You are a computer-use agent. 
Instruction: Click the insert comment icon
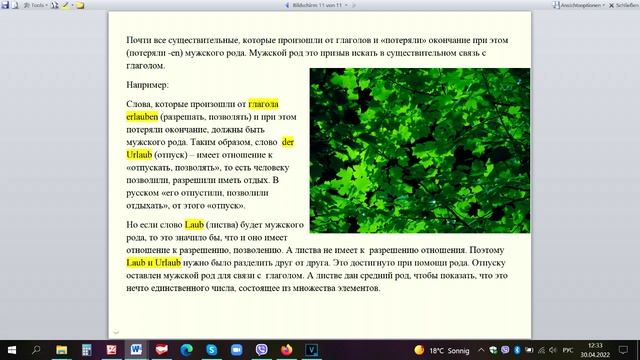(x=80, y=5)
